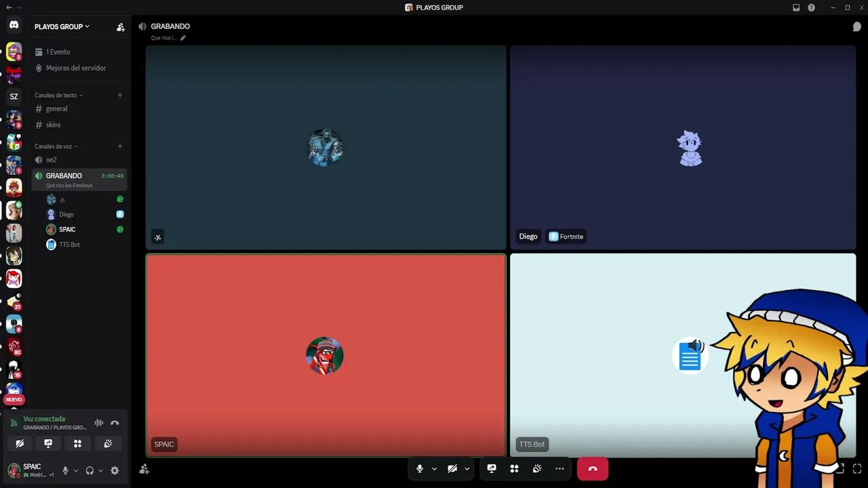The image size is (868, 488).
Task: Create a channel in Canales de voz
Action: click(x=120, y=146)
